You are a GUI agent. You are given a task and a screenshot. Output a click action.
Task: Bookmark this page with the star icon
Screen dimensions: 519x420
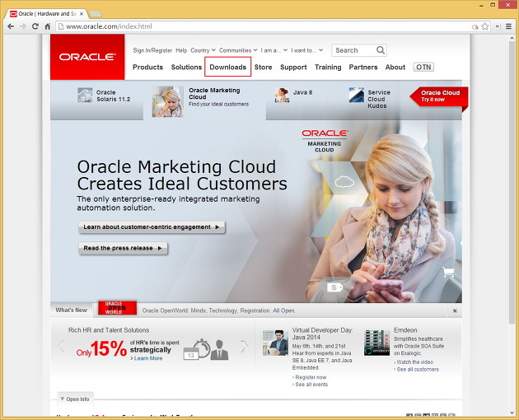[485, 26]
